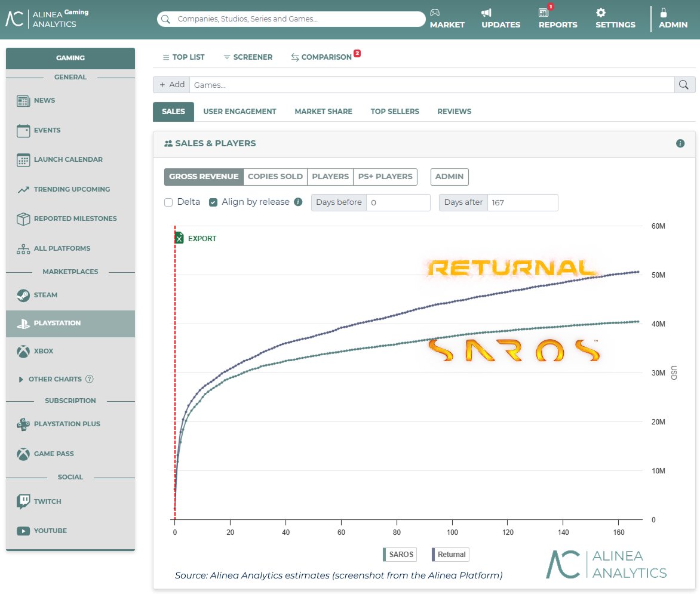Click the Align by release info icon
This screenshot has height=594, width=700.
pos(298,202)
